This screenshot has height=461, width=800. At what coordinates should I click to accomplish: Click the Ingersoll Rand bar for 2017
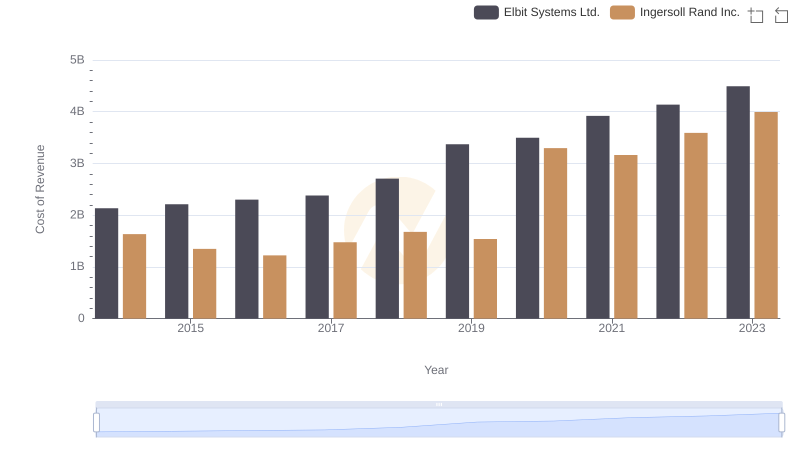pyautogui.click(x=345, y=280)
